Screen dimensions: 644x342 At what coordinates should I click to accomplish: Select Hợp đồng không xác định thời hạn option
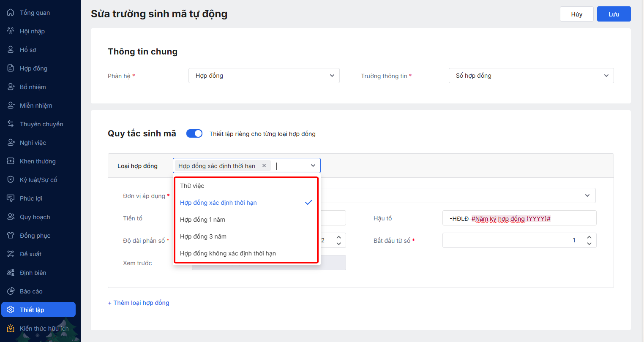(x=228, y=253)
